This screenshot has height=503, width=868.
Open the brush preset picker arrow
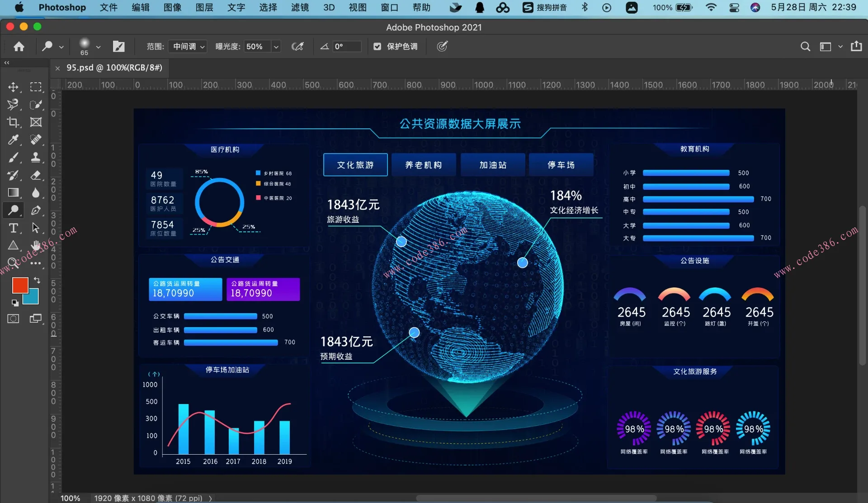point(98,47)
